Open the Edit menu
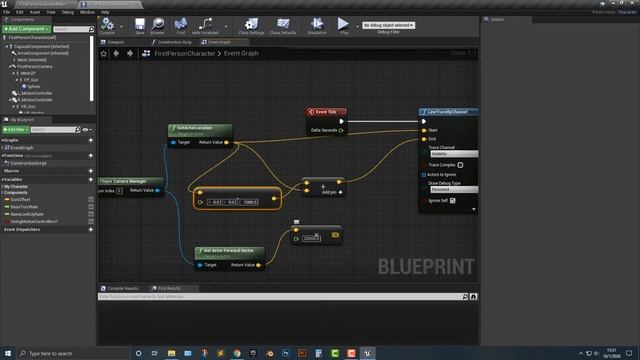Image resolution: width=640 pixels, height=360 pixels. pos(20,12)
